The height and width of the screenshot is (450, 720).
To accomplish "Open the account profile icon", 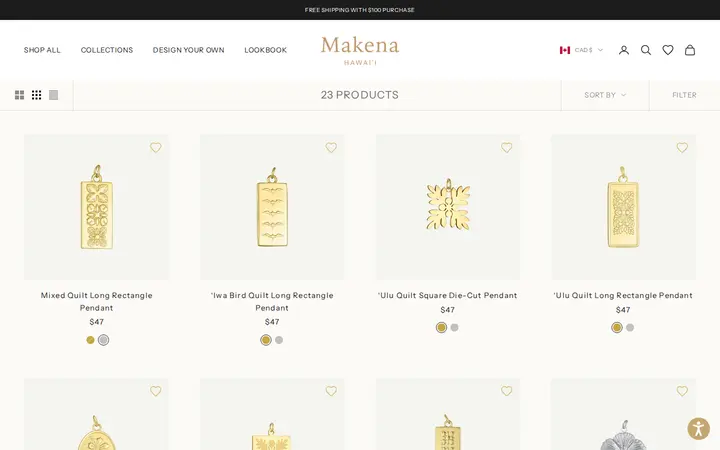I will [624, 50].
